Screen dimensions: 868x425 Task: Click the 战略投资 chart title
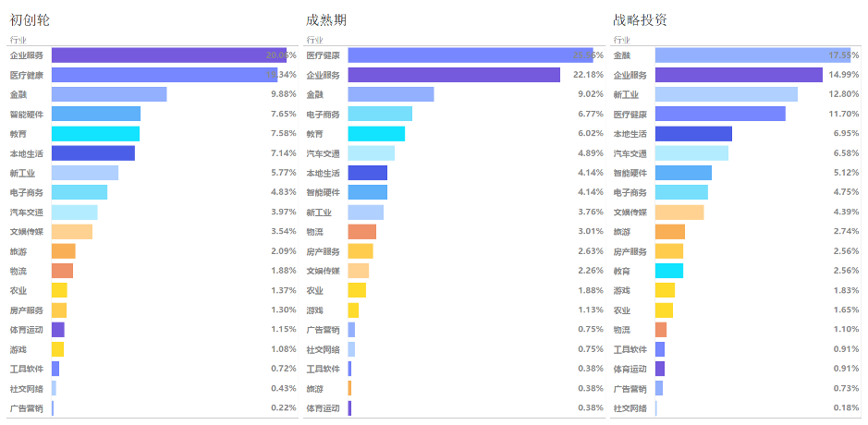[640, 19]
